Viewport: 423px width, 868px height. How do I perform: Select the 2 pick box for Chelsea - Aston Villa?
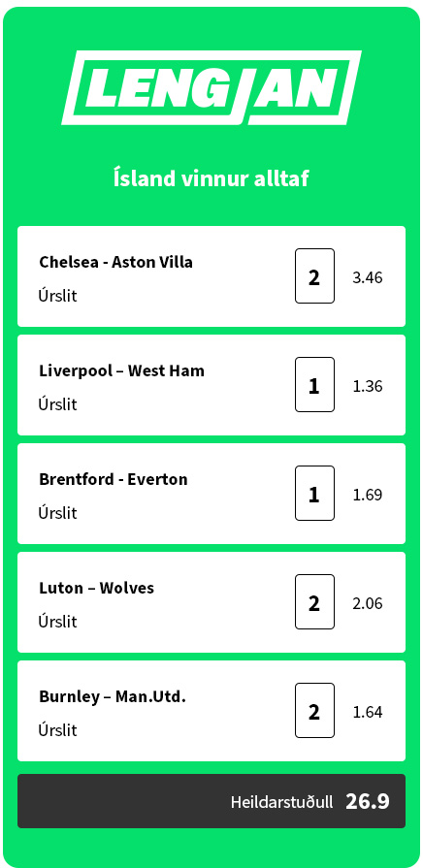coord(314,275)
